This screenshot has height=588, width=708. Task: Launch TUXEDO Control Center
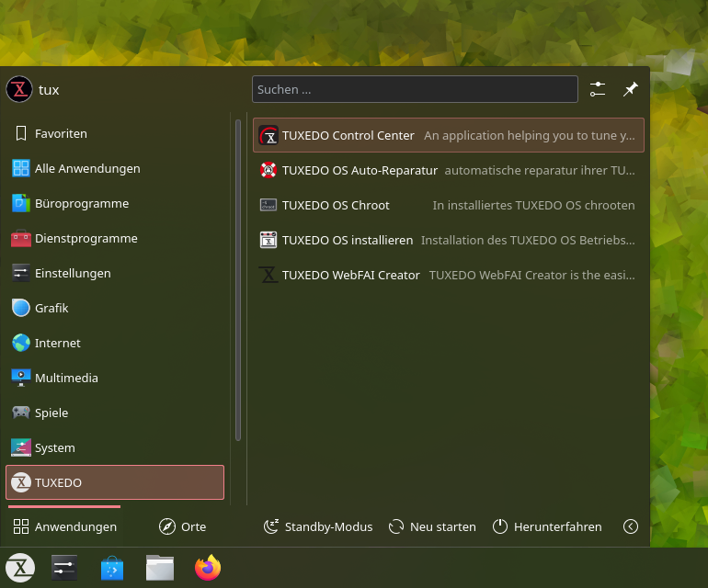click(449, 135)
